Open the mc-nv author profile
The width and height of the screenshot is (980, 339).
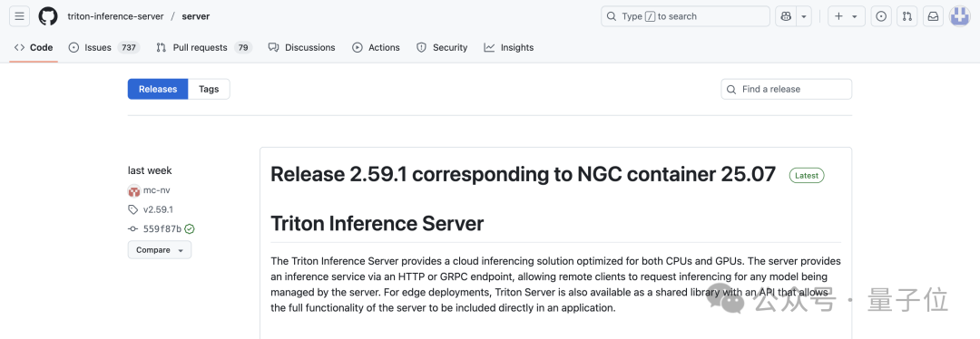tap(157, 190)
